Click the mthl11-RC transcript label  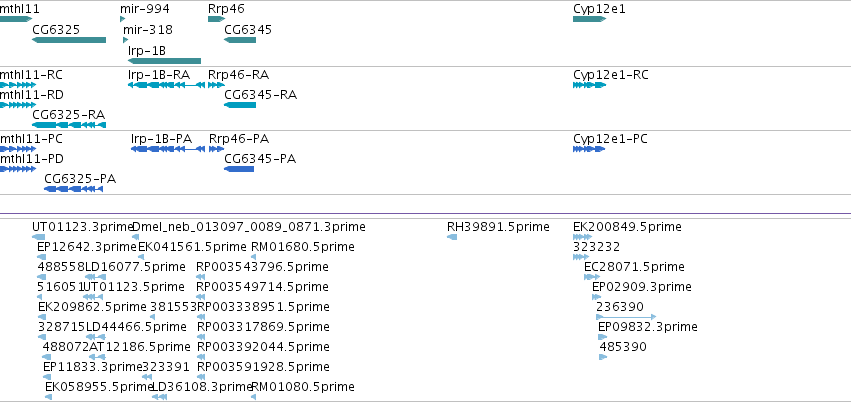click(31, 75)
